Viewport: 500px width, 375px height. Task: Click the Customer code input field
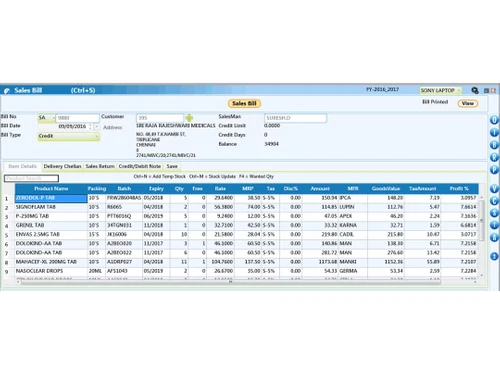click(x=160, y=118)
